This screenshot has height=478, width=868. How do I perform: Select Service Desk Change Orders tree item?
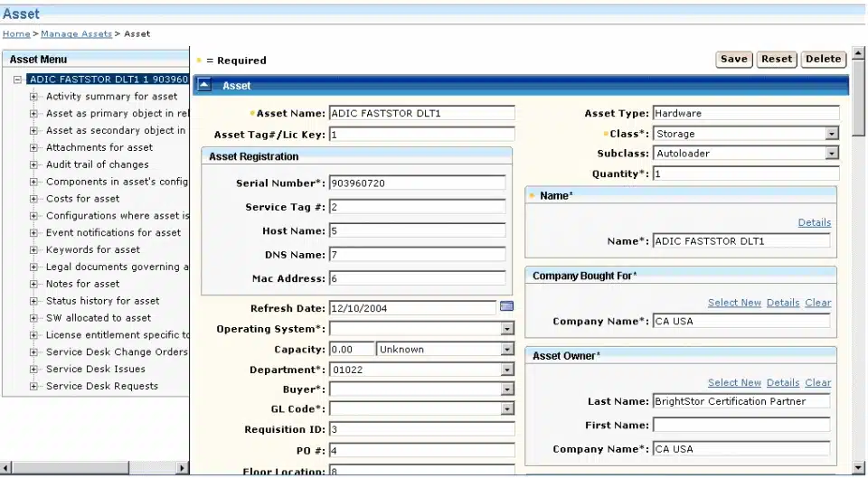tap(118, 351)
